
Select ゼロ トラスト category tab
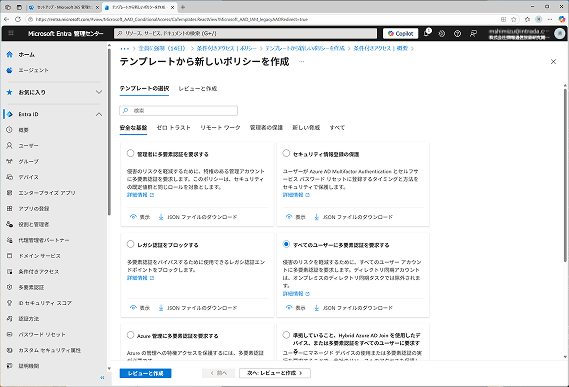tap(173, 128)
